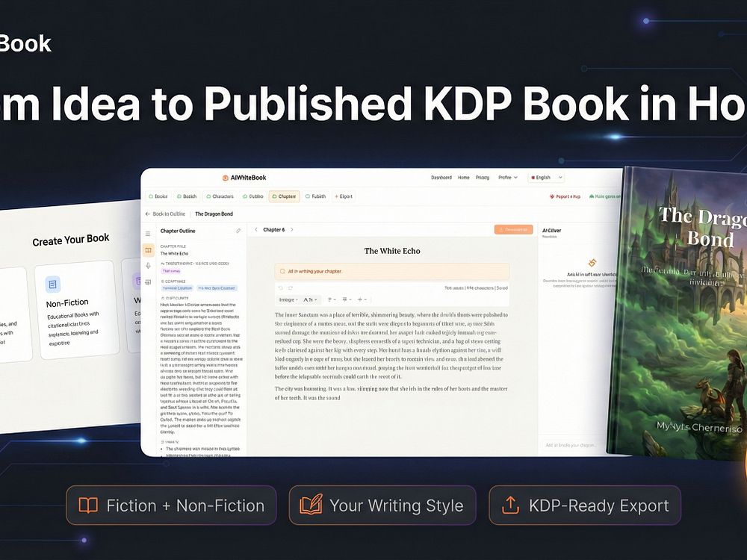The width and height of the screenshot is (747, 560).
Task: Click The White Echo outline title
Action: 174,254
